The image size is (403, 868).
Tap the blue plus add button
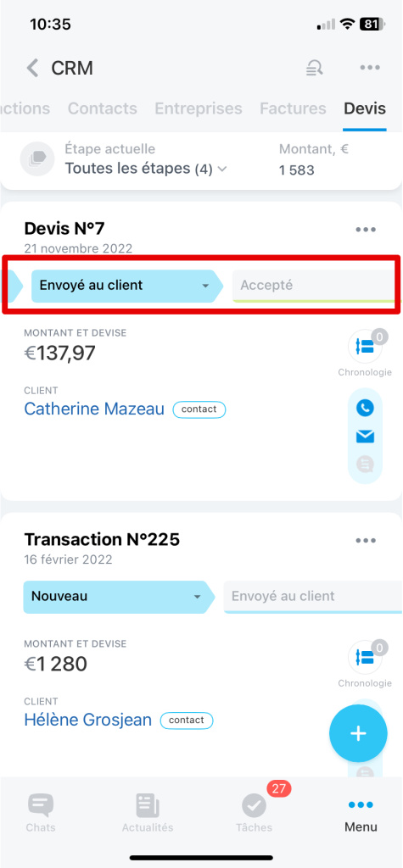point(358,733)
